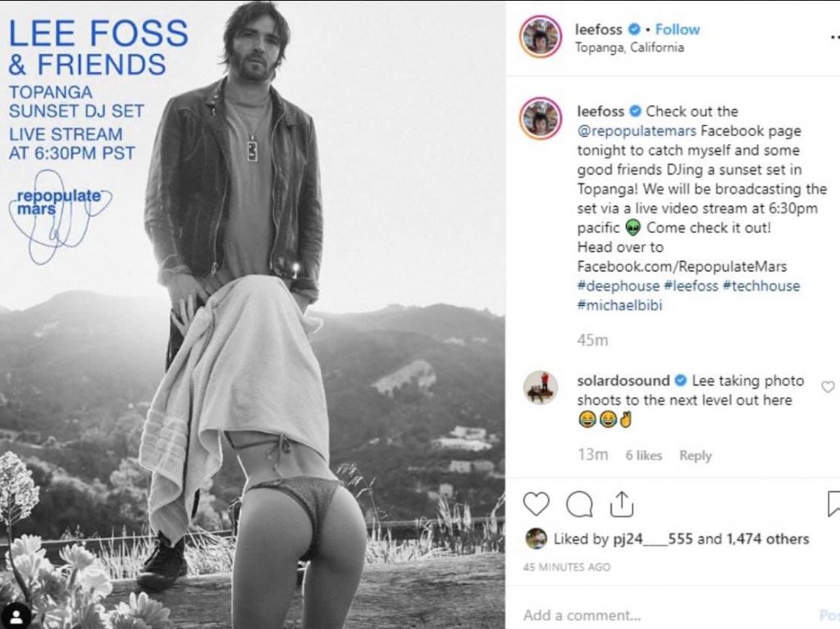Open tagged people icon on photo corner
Image resolution: width=840 pixels, height=629 pixels.
(16, 616)
